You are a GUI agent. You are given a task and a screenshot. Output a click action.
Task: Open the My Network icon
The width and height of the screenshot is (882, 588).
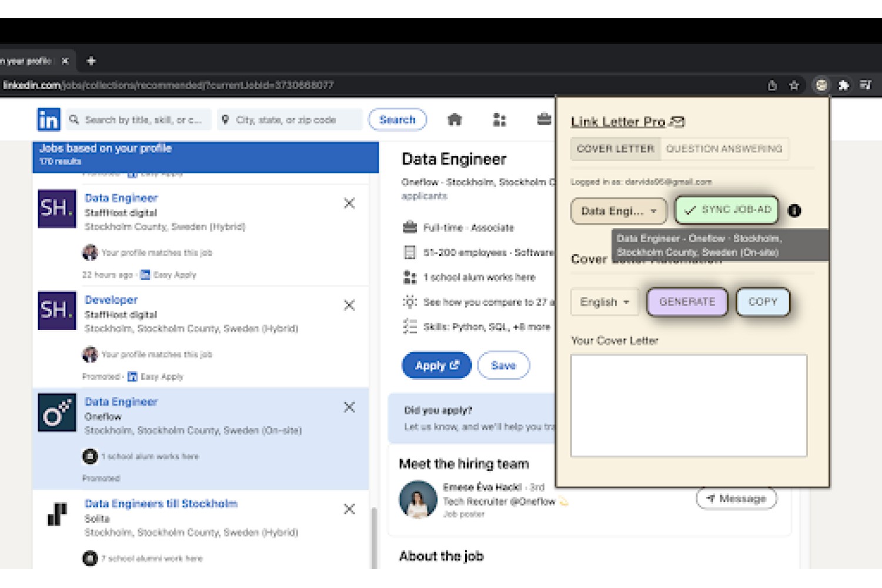(x=499, y=119)
